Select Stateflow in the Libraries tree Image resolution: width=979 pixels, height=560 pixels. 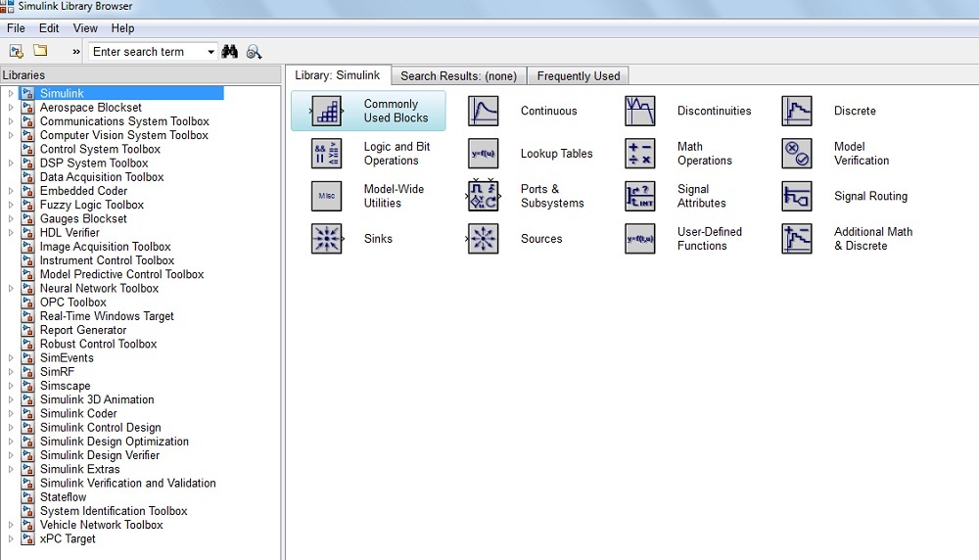63,497
